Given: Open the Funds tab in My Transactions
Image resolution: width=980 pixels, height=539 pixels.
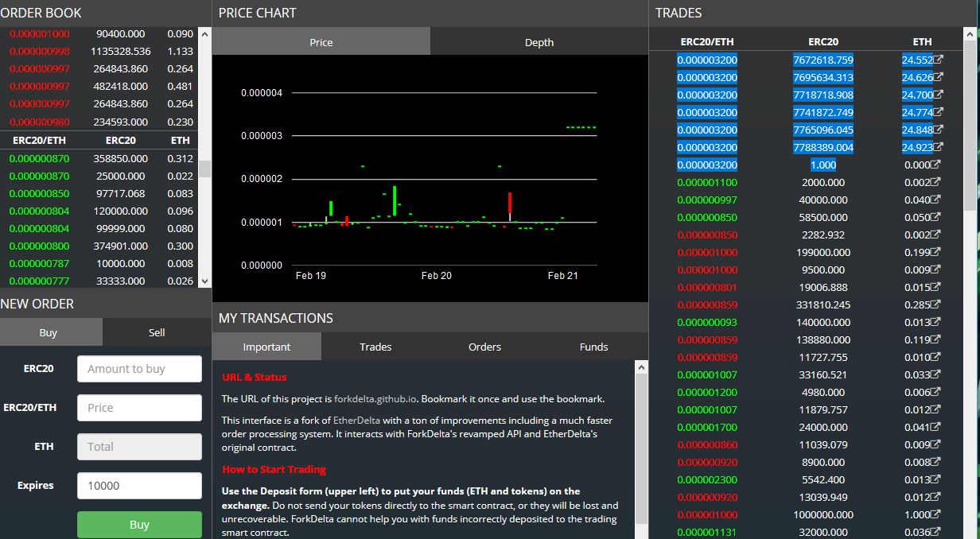Looking at the screenshot, I should pos(593,347).
